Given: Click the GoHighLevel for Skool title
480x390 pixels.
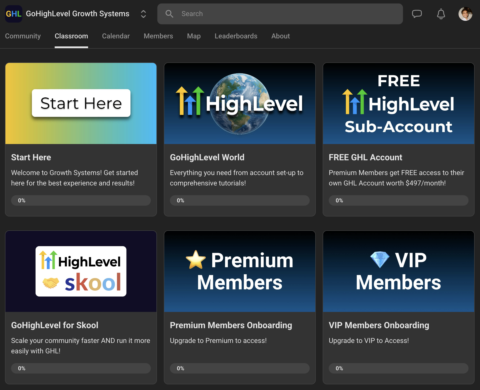Looking at the screenshot, I should [x=55, y=325].
